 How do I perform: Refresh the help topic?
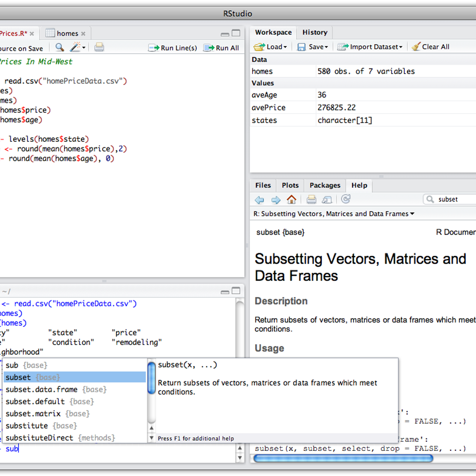point(346,199)
